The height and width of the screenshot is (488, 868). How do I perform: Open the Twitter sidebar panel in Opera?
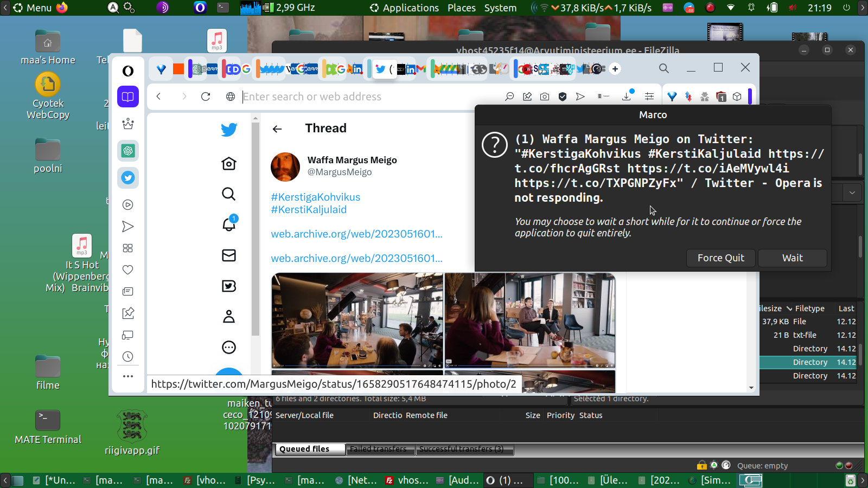(128, 178)
